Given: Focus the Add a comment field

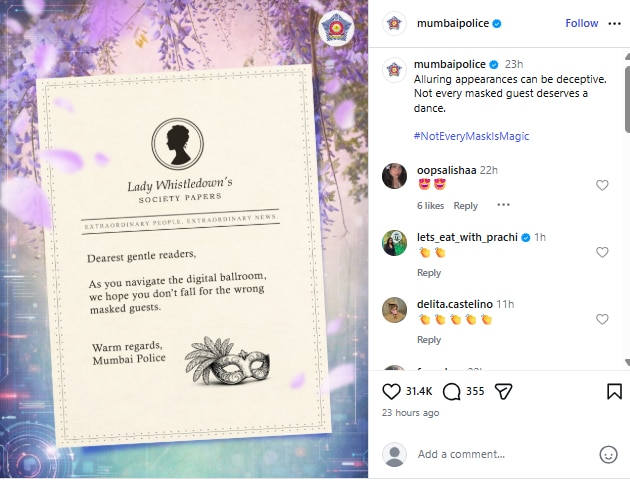Looking at the screenshot, I should 504,454.
